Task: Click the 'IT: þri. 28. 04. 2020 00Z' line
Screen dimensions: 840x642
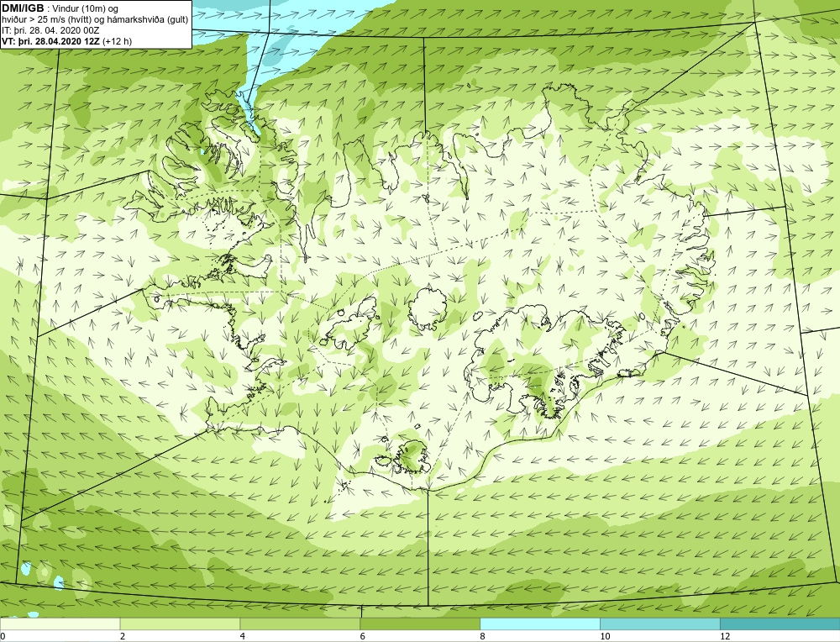Action: 51,30
